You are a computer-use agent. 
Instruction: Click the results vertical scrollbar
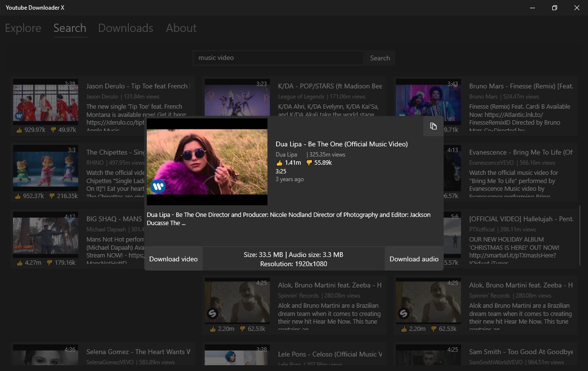click(x=580, y=236)
